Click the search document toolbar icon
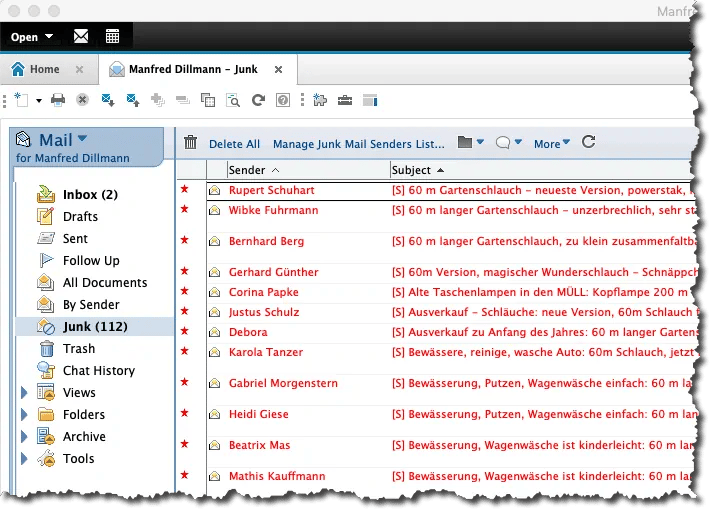Image resolution: width=710 pixels, height=510 pixels. [x=233, y=100]
